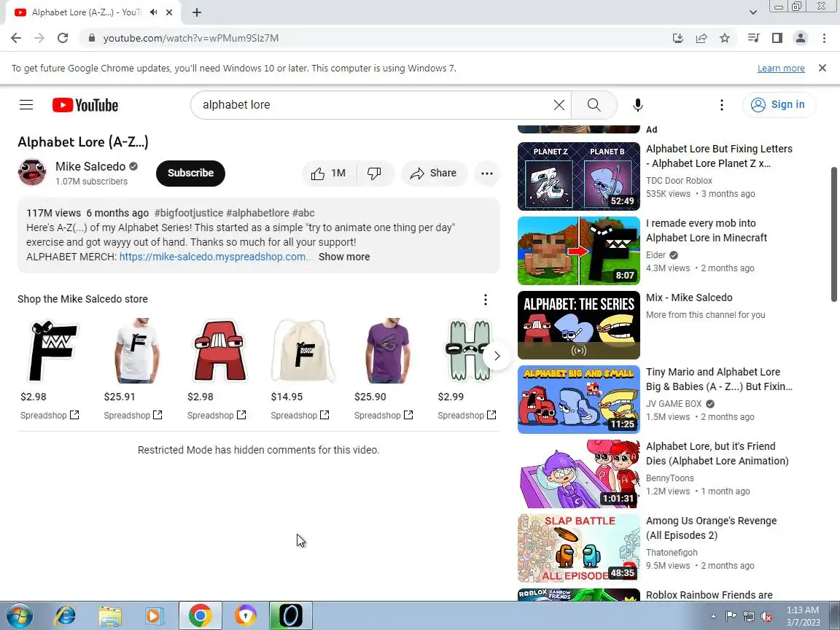Toggle system volume speaker in tray
The image size is (840, 630).
[766, 617]
